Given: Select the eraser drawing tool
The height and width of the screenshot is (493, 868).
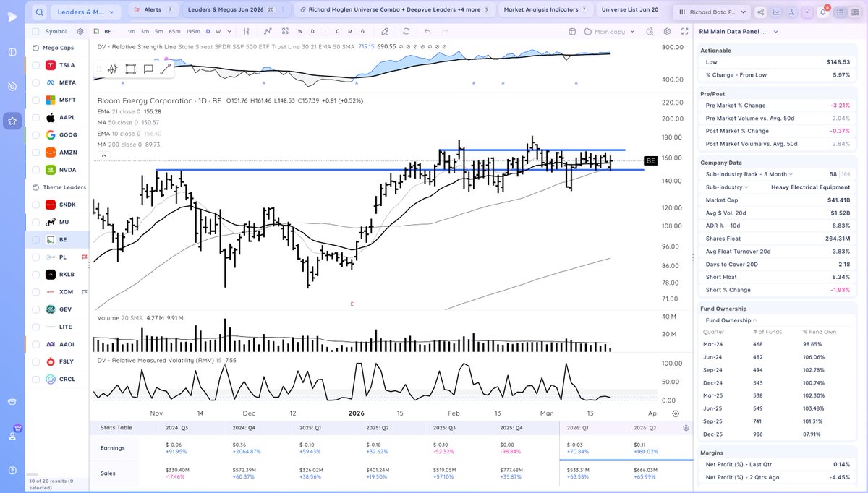Looking at the screenshot, I should [385, 32].
